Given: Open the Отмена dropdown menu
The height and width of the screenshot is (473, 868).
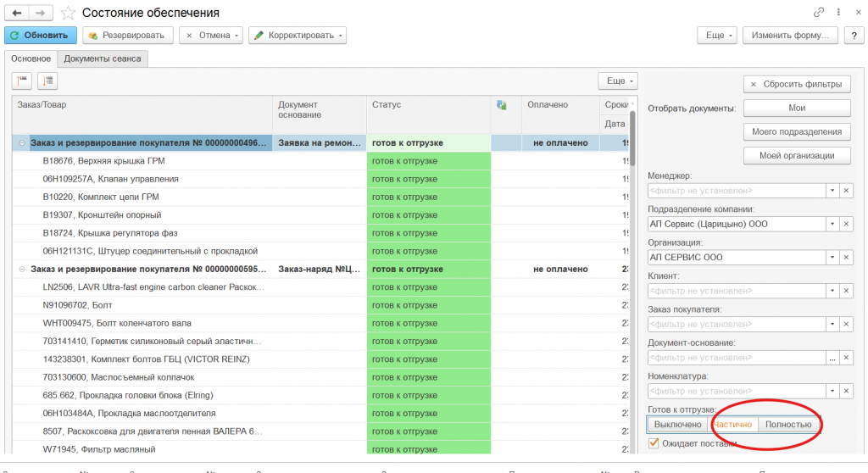Looking at the screenshot, I should pos(211,36).
